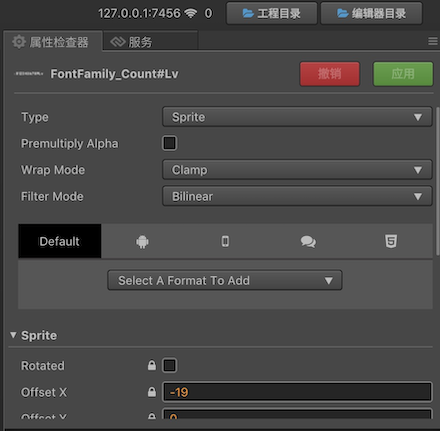Open the Filter Mode dropdown showing Bilinear
This screenshot has width=440, height=431.
(297, 196)
